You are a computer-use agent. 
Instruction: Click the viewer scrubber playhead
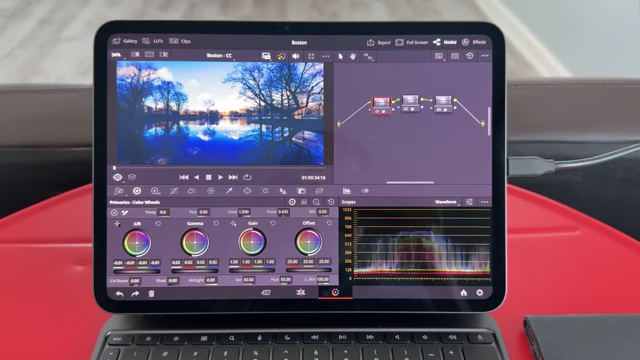pos(115,168)
